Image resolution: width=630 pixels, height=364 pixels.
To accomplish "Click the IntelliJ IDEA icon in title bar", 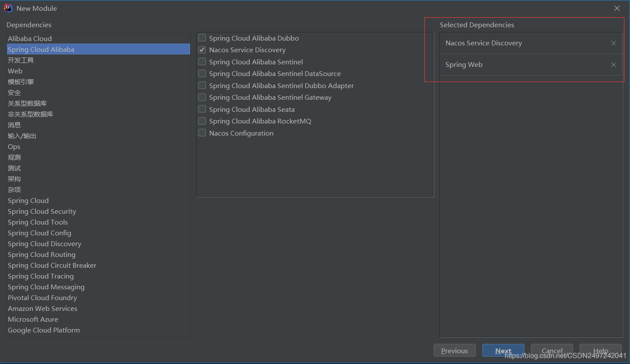I will [8, 8].
